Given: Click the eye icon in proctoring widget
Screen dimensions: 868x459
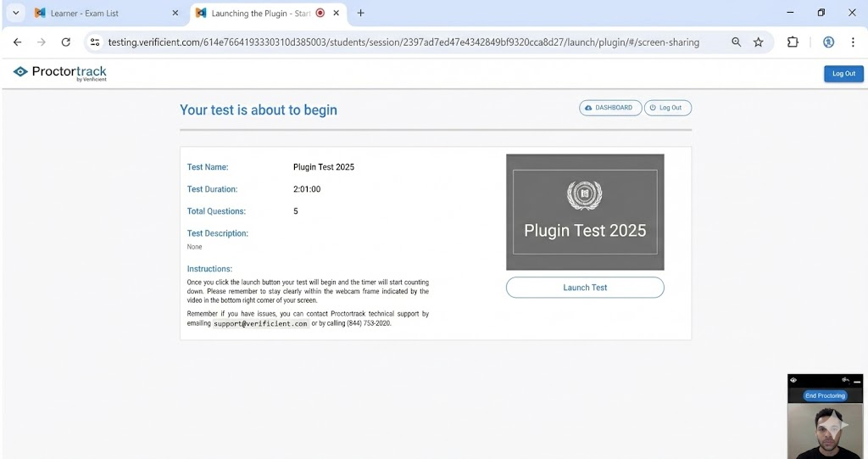Looking at the screenshot, I should click(x=793, y=380).
